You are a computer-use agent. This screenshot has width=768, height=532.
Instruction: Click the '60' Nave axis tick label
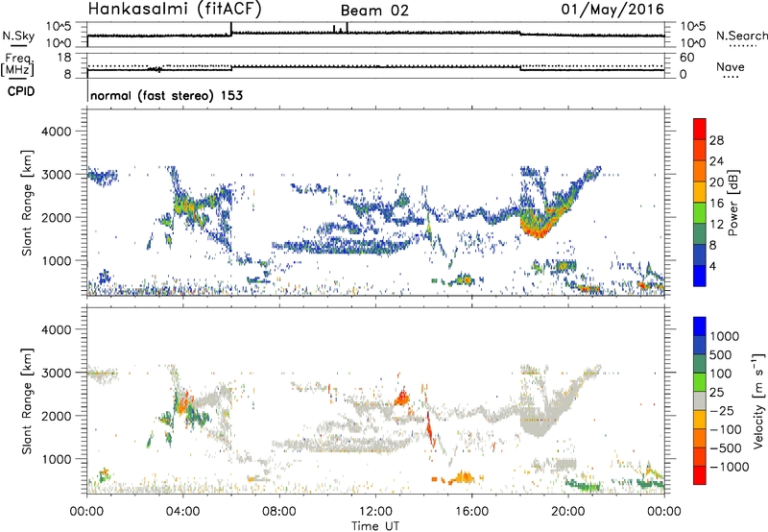(x=687, y=58)
